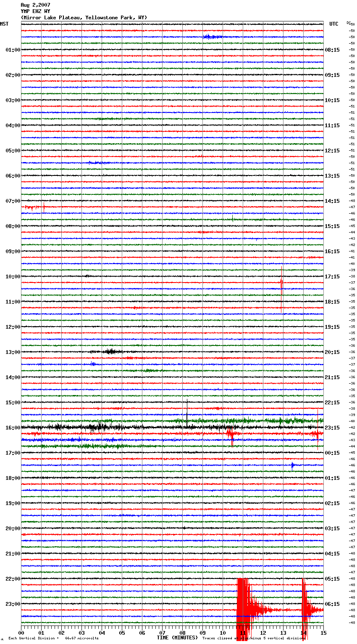The image size is (357, 644).
Task: Click the 'MST' column label
Action: (x=4, y=24)
